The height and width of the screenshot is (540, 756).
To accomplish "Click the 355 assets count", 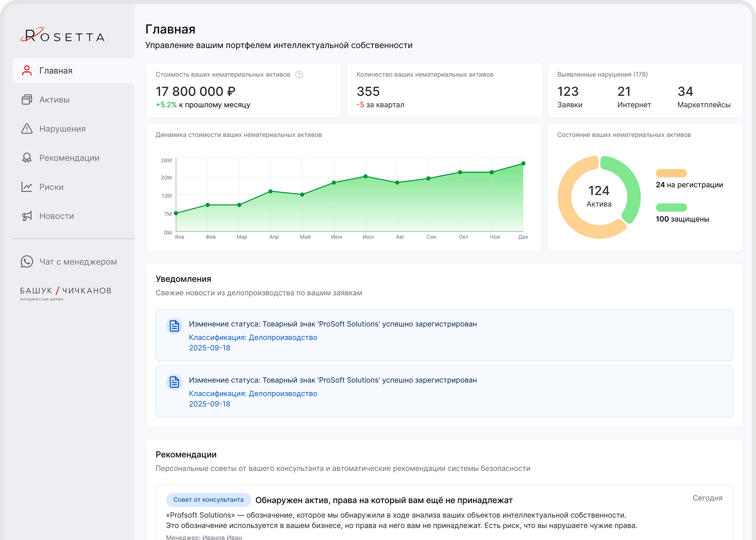I will coord(368,91).
